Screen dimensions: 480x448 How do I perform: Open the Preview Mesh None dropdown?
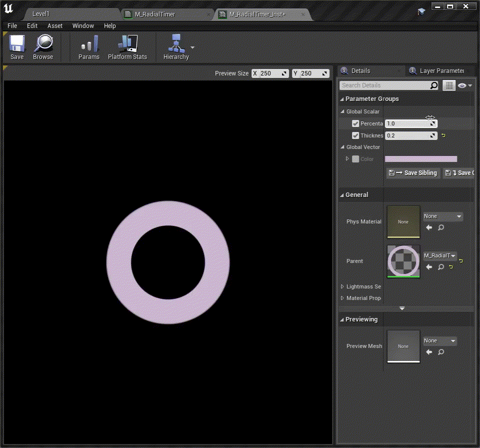coord(440,341)
